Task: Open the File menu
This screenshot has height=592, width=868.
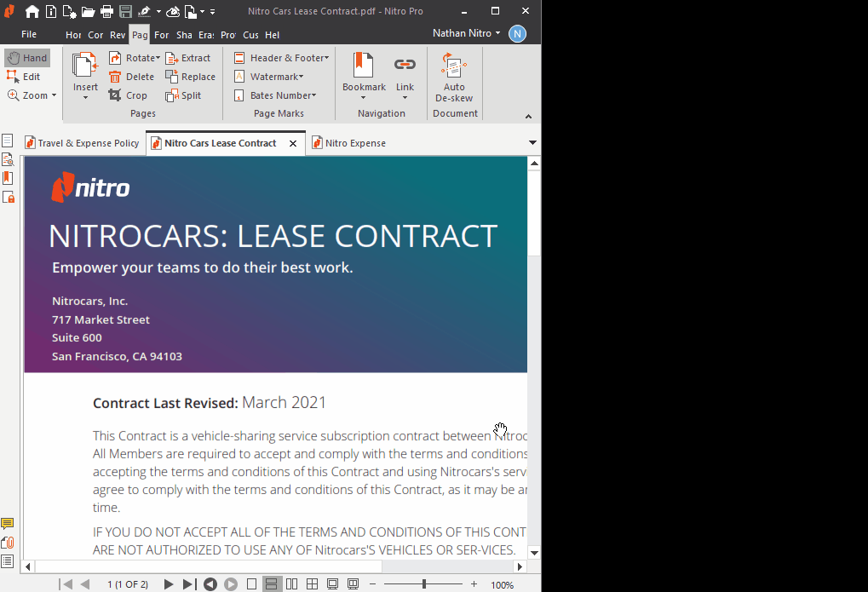Action: tap(29, 34)
